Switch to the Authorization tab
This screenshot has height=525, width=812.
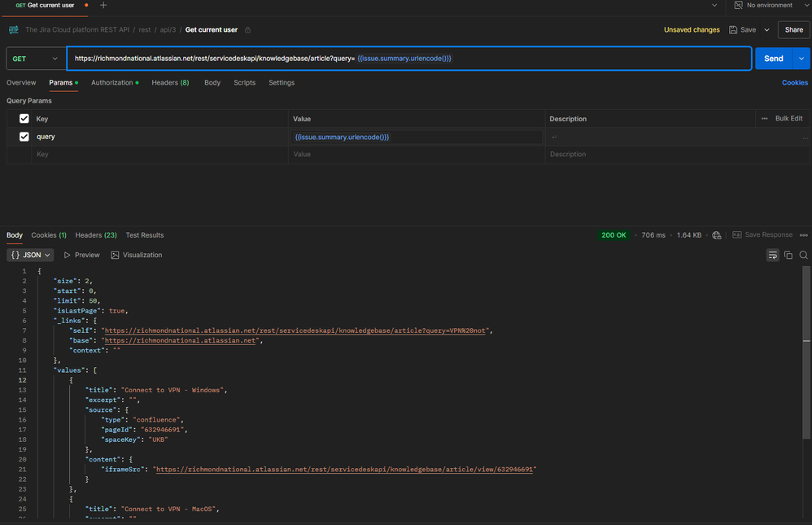click(113, 83)
